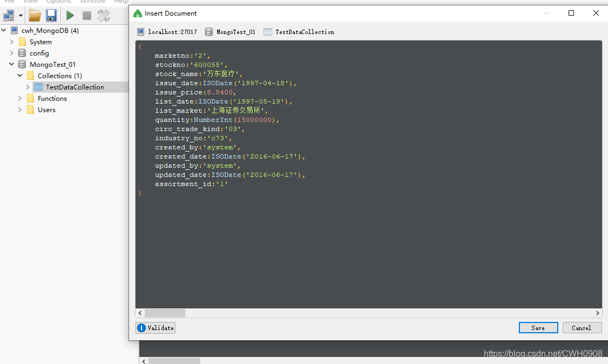608x364 pixels.
Task: Click the cwh_MongoDB computer icon
Action: 15,30
